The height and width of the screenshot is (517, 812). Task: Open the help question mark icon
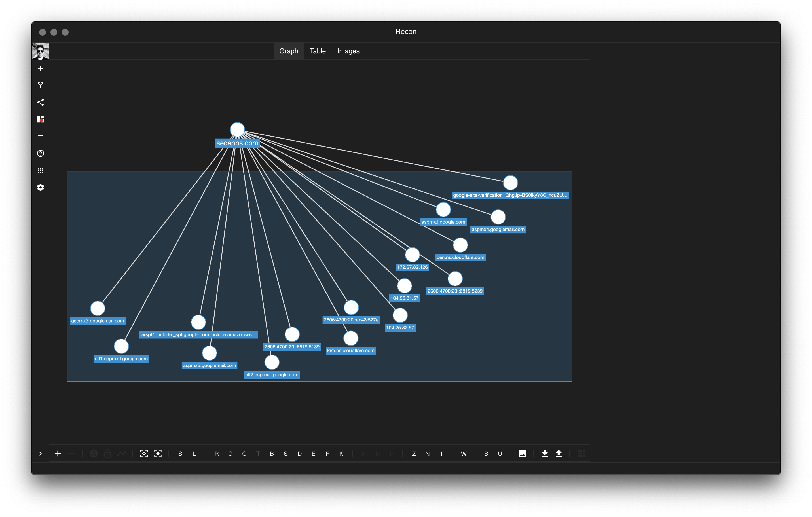tap(41, 153)
